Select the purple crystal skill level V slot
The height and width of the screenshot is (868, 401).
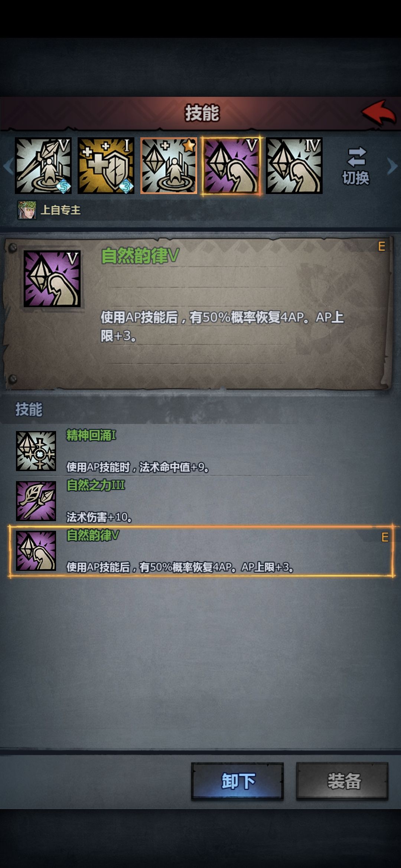[x=231, y=165]
